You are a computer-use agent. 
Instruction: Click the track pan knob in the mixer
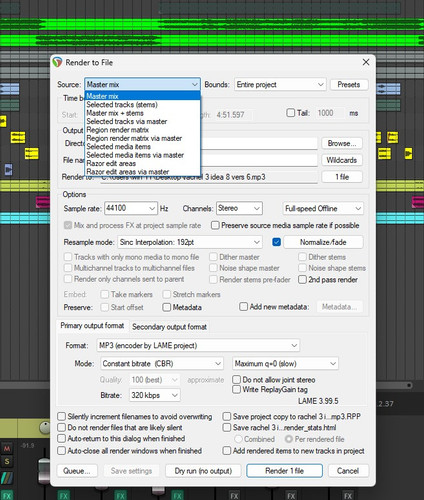click(x=44, y=427)
